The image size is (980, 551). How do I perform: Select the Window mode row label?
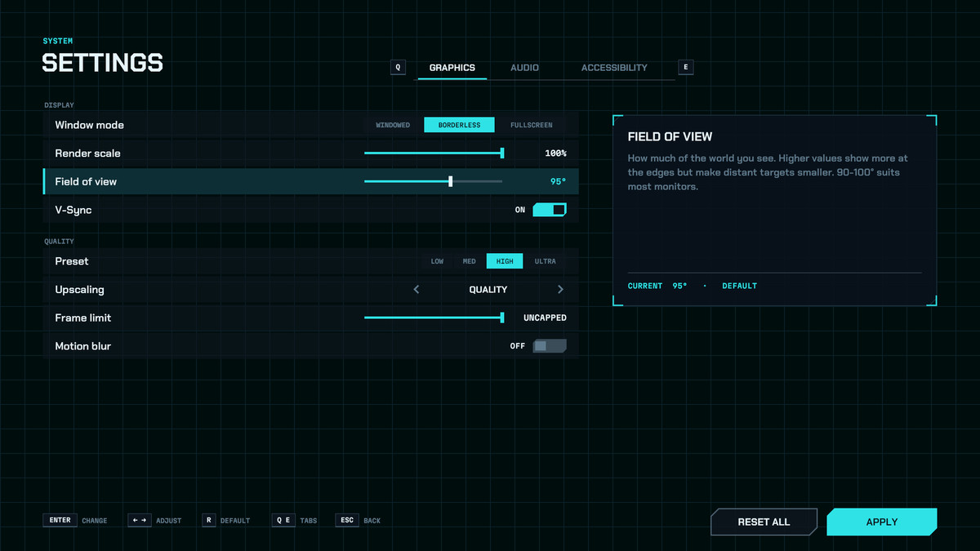tap(90, 125)
